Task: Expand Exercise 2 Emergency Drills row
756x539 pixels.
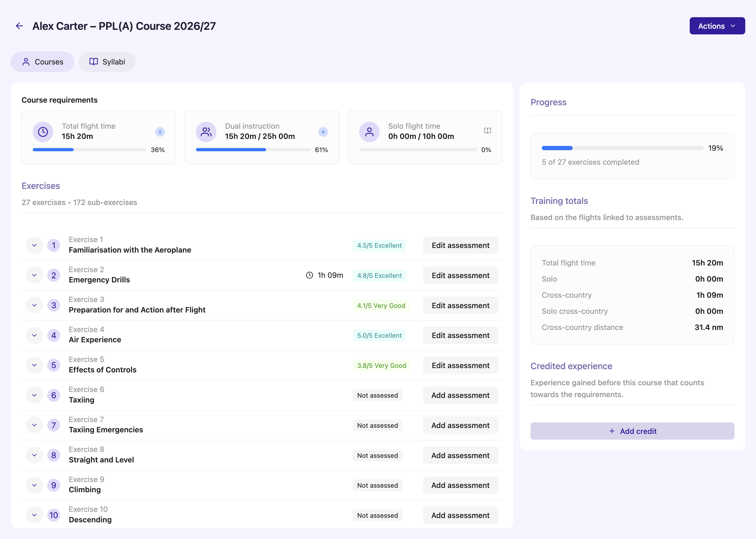Action: pyautogui.click(x=34, y=275)
